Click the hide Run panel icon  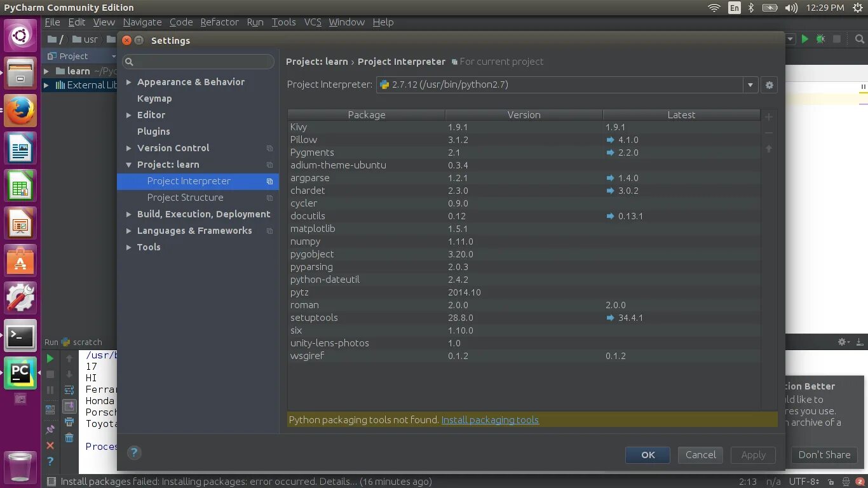tap(859, 342)
